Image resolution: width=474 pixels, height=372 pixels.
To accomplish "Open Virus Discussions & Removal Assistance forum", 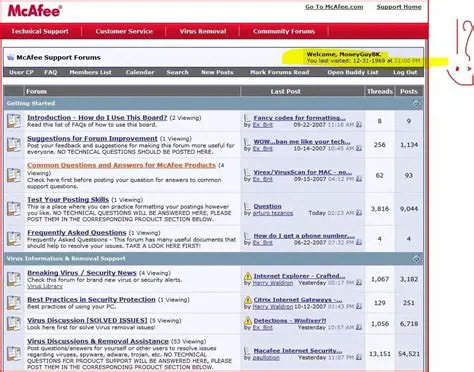I will tap(98, 341).
